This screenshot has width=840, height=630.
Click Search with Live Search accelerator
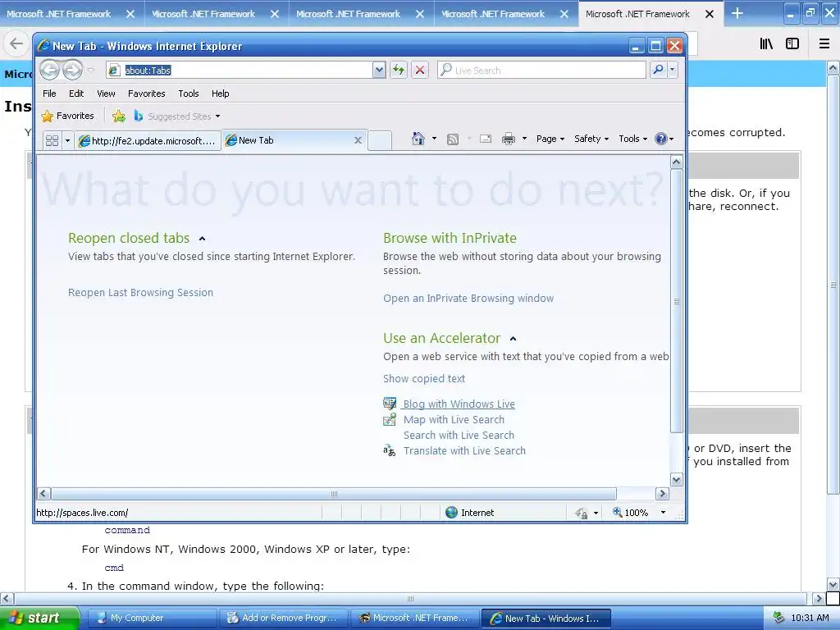(x=459, y=435)
